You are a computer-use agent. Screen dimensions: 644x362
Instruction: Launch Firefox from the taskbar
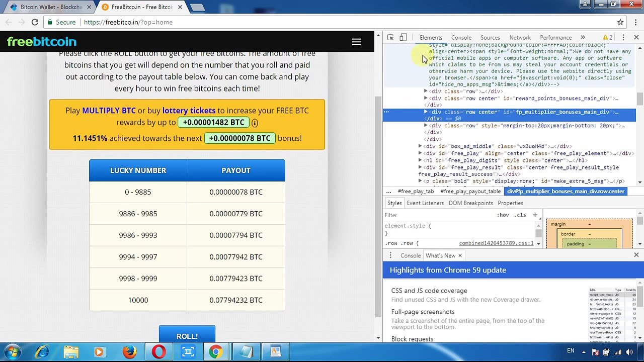(x=129, y=352)
